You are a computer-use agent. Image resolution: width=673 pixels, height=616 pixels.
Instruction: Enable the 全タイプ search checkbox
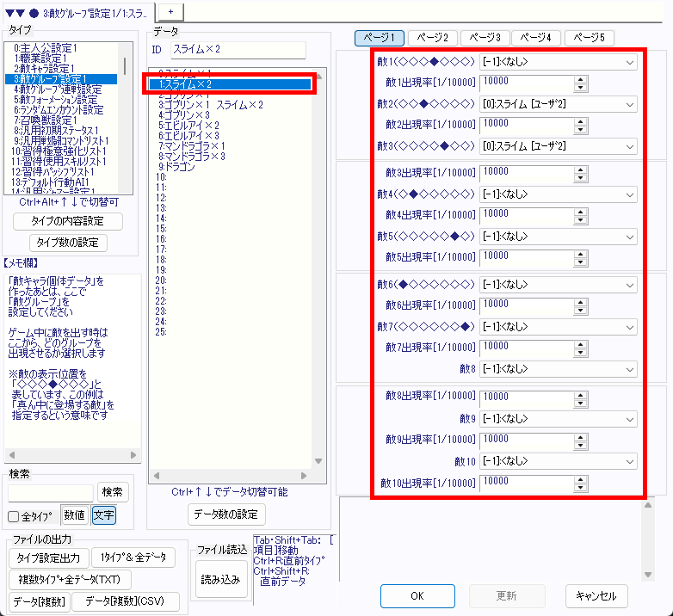(14, 517)
